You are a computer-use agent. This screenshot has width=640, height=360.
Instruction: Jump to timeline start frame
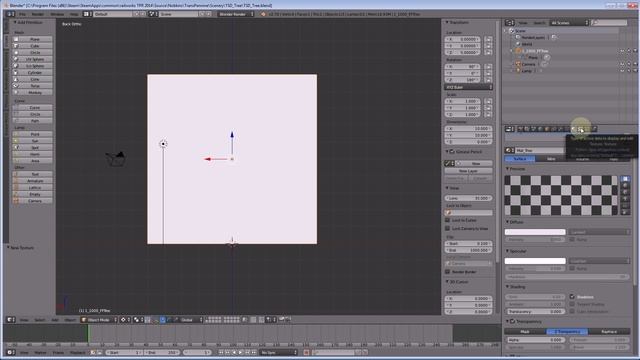click(221, 352)
